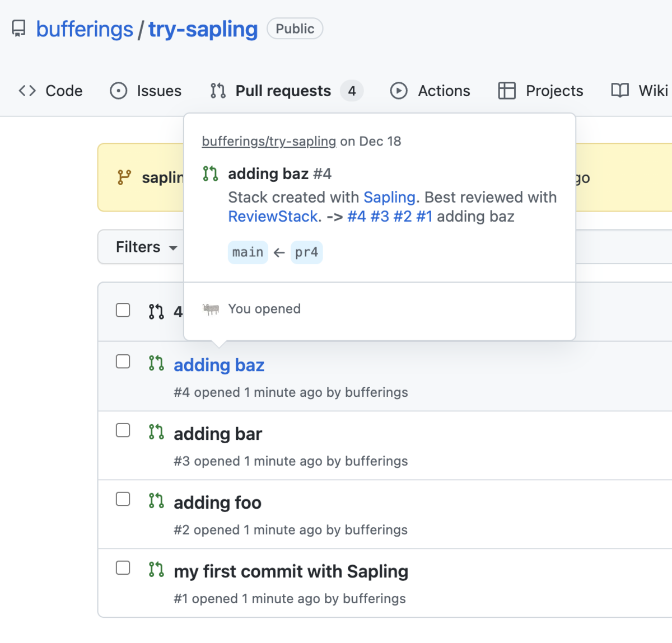This screenshot has height=643, width=672.
Task: Click PR icon beside my first commit
Action: tap(156, 570)
